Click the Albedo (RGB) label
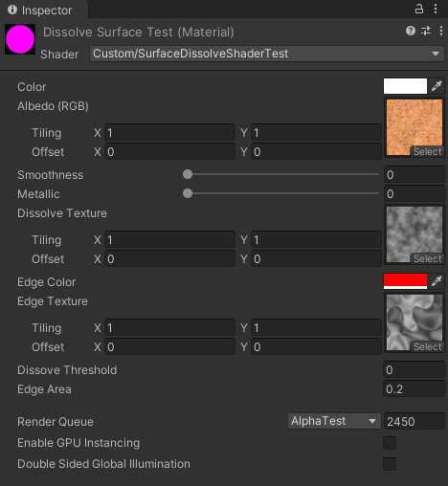448x486 pixels. (53, 106)
